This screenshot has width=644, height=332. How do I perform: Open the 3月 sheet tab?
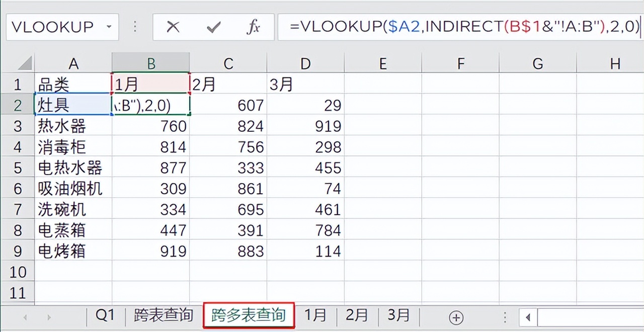tap(398, 316)
